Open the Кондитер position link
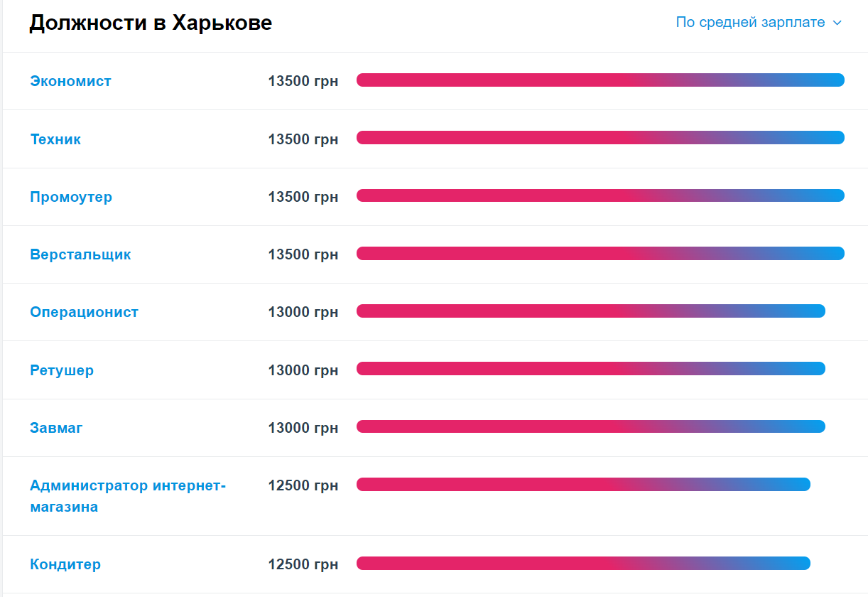 point(65,564)
